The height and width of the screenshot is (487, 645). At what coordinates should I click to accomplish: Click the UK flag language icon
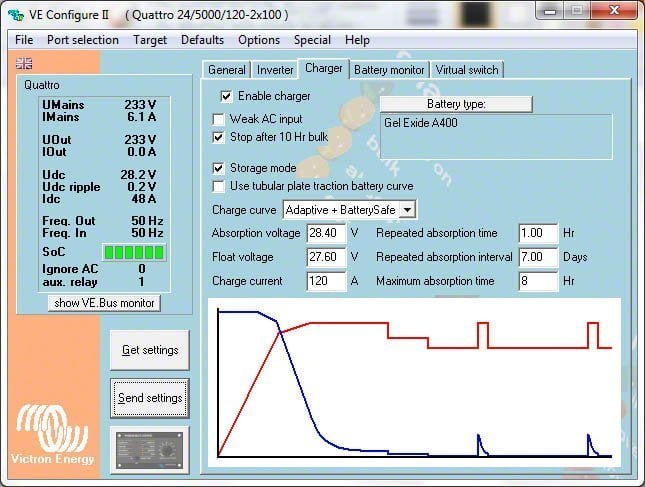click(x=24, y=63)
